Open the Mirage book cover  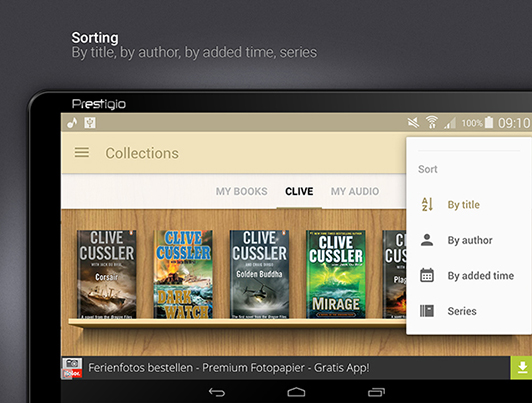336,274
